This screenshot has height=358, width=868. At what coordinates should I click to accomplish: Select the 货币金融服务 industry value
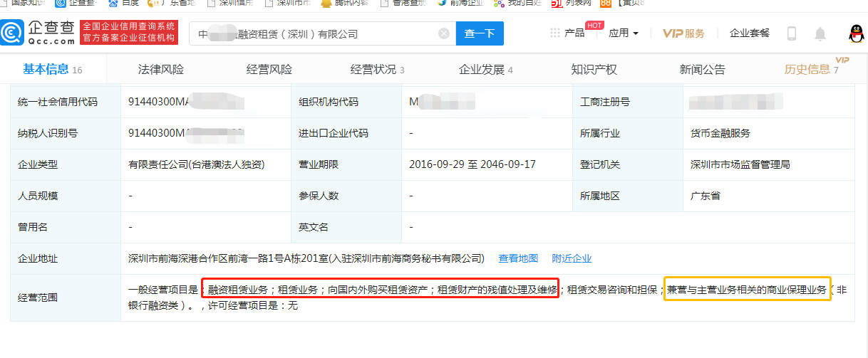tap(720, 133)
